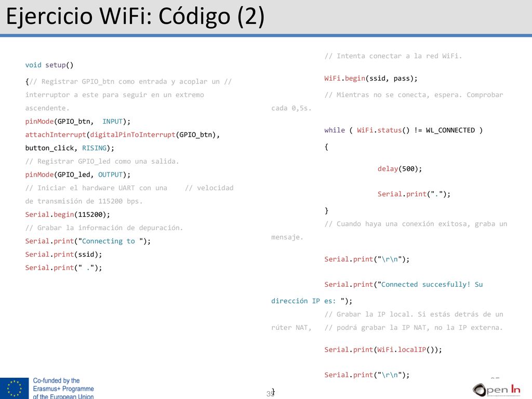Screen dimensions: 532x399
Task: Click the "WiFi.begin(ssid, pass);" line
Action: coord(371,78)
